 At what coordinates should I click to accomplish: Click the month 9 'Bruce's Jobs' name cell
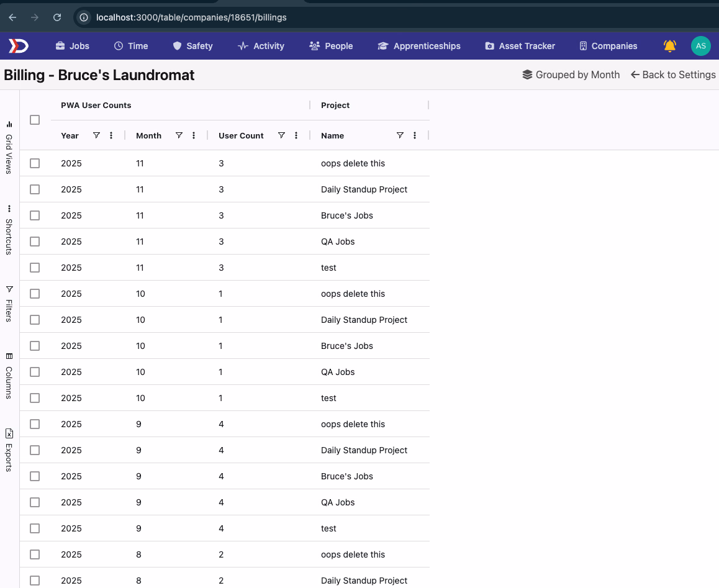(x=347, y=476)
